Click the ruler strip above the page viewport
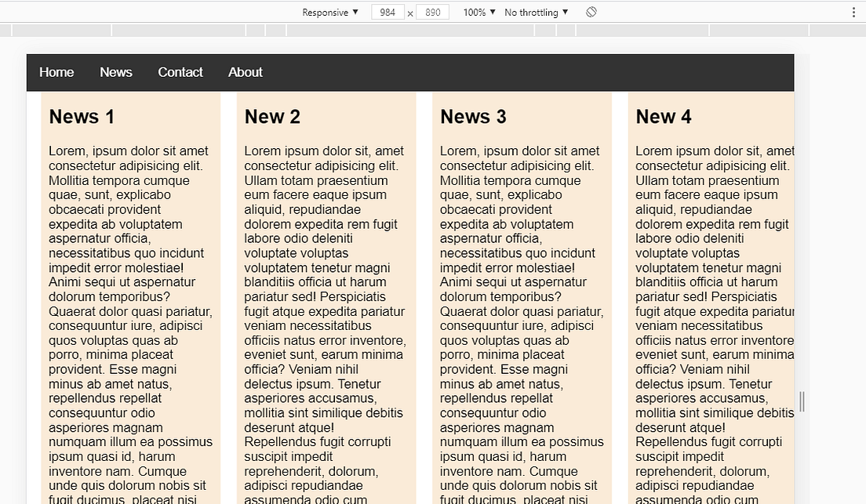The height and width of the screenshot is (504, 866). [x=392, y=29]
